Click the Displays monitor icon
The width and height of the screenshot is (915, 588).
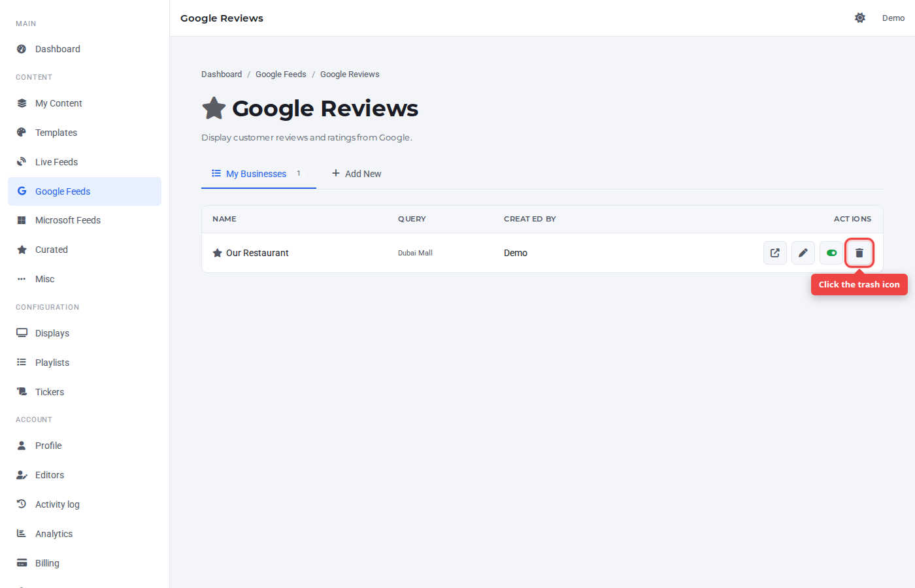pyautogui.click(x=22, y=333)
